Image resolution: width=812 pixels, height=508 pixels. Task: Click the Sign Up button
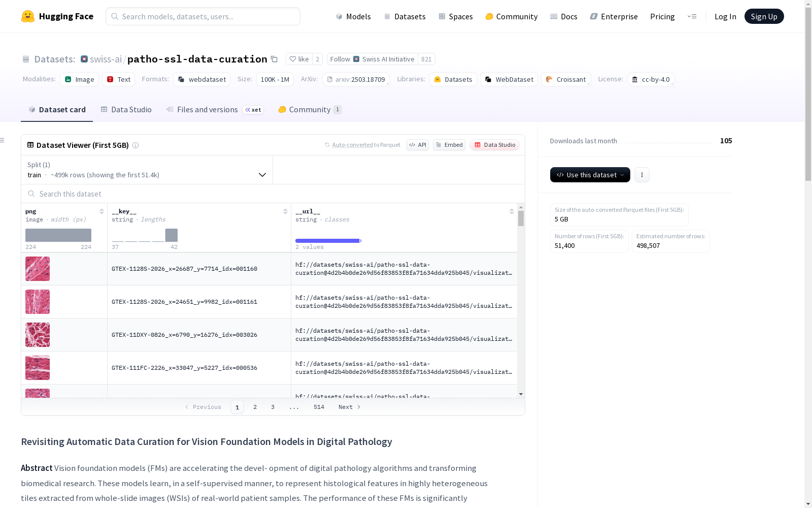[x=764, y=16]
